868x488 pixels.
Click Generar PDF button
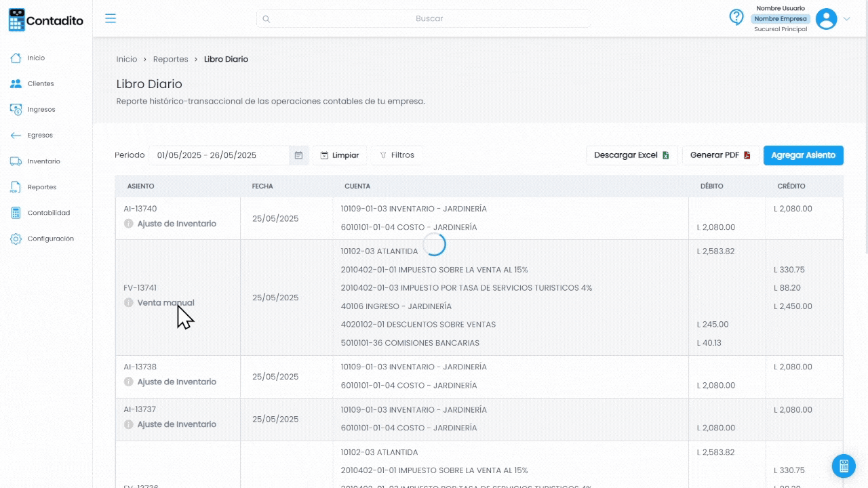tap(720, 155)
